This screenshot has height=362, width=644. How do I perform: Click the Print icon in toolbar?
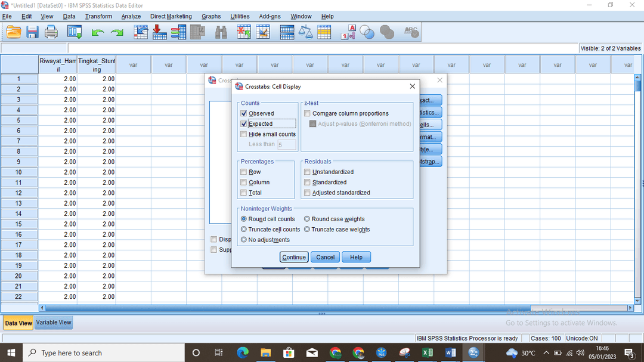click(51, 32)
